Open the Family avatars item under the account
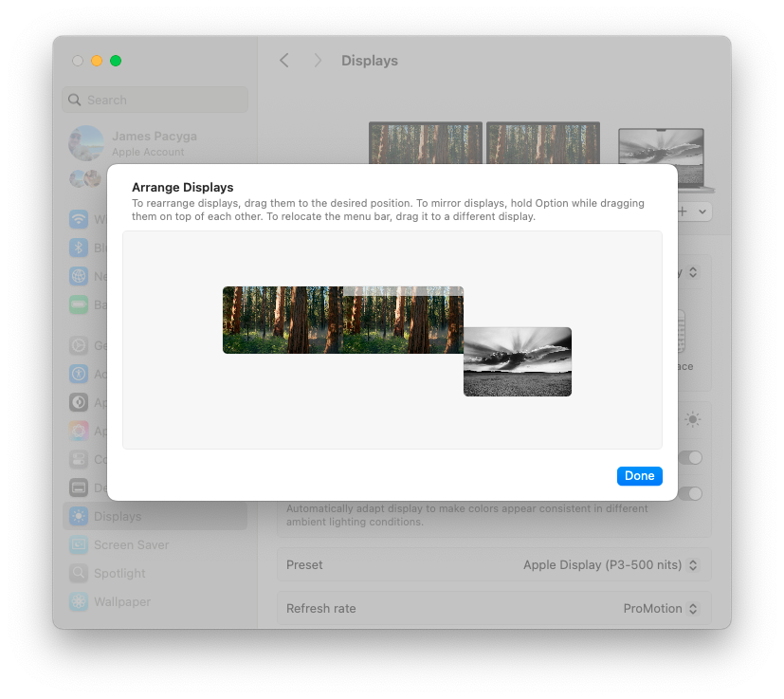Image resolution: width=784 pixels, height=699 pixels. (85, 178)
